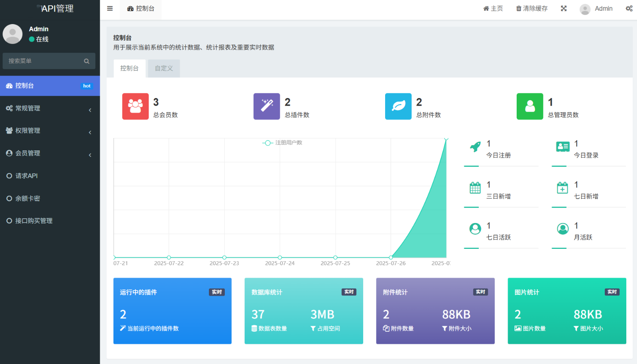Click the 实时 badge on 附件统计 card
The height and width of the screenshot is (364, 637).
click(481, 292)
